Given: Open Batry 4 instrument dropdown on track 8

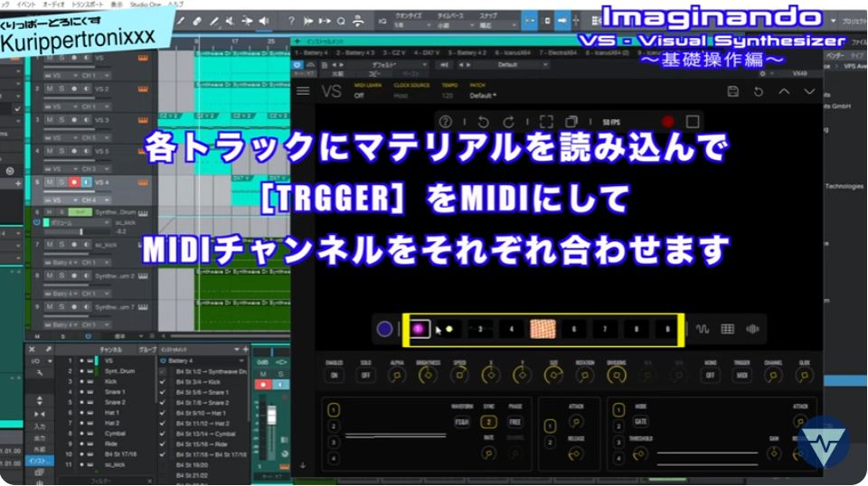Looking at the screenshot, I should [61, 293].
